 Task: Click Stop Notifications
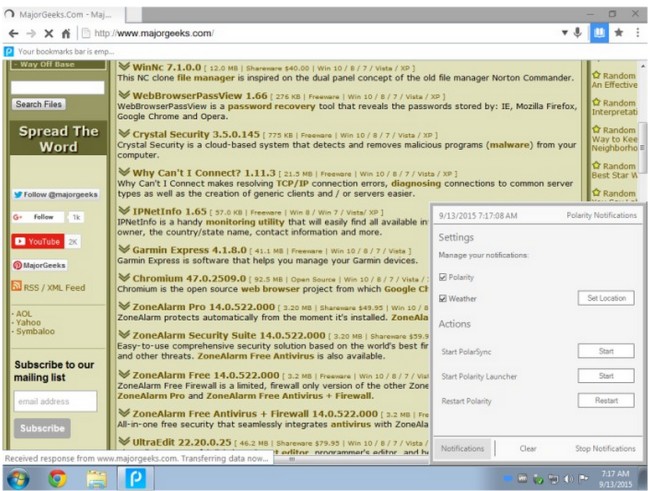tap(605, 449)
